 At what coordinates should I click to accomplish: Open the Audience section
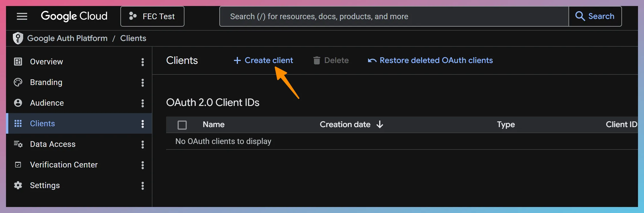79,103
